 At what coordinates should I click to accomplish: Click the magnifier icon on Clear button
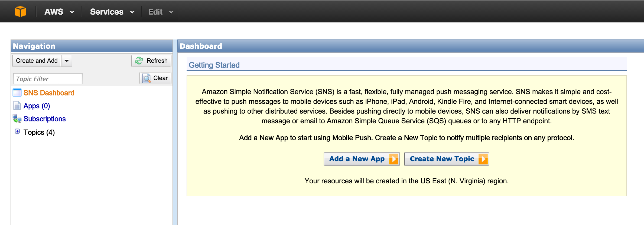point(147,78)
